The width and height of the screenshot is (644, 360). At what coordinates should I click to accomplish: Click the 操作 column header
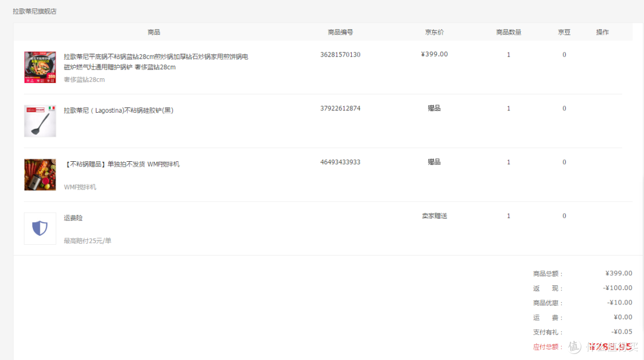[x=602, y=32]
